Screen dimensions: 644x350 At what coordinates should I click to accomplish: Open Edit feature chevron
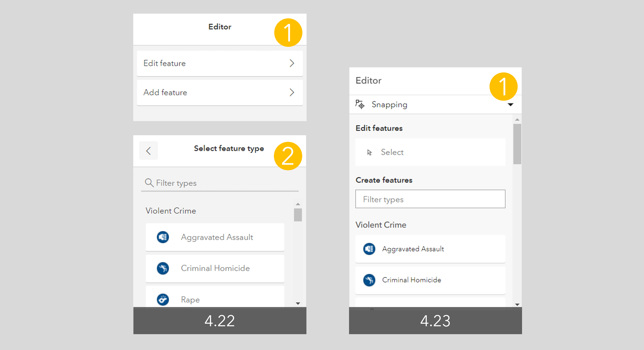(x=291, y=63)
